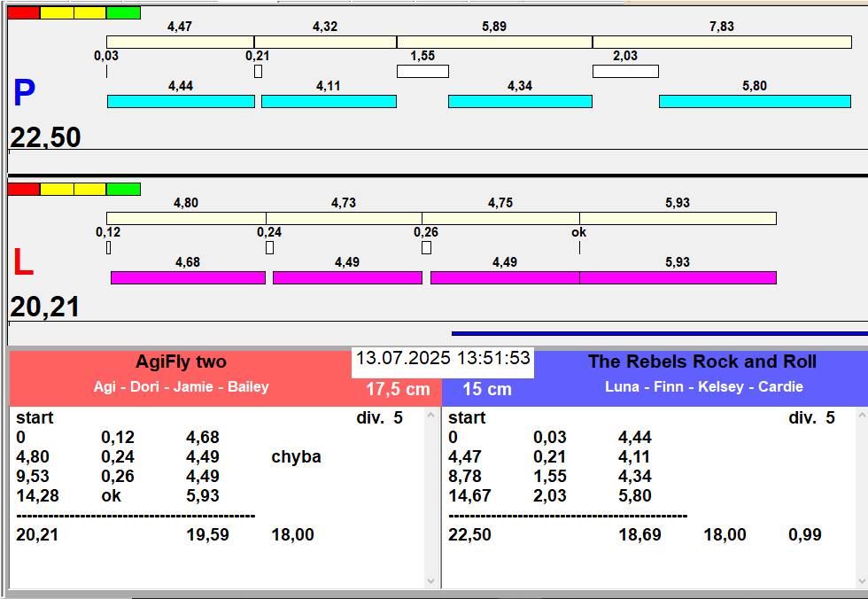Click the 15 cm jump height
This screenshot has height=599, width=868.
(487, 389)
